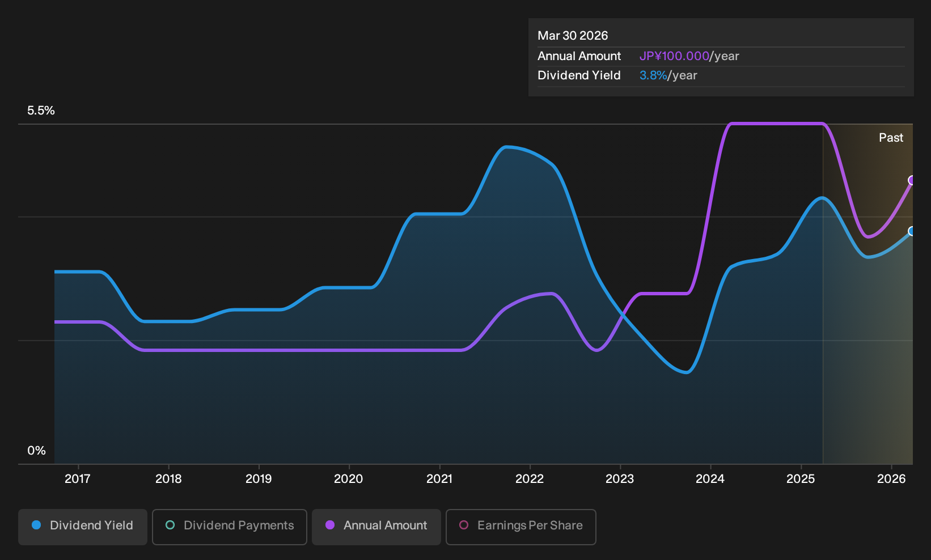Click the pink Earnings Per Share circle icon
Viewport: 931px width, 560px height.
(464, 525)
